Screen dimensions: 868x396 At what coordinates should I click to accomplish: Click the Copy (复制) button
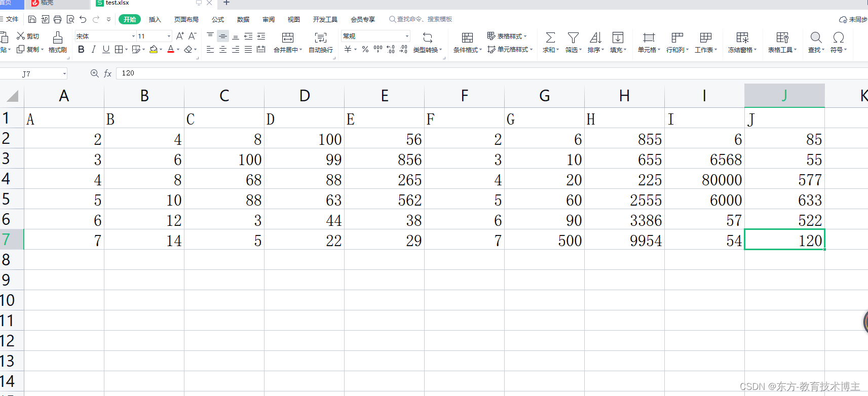coord(29,49)
